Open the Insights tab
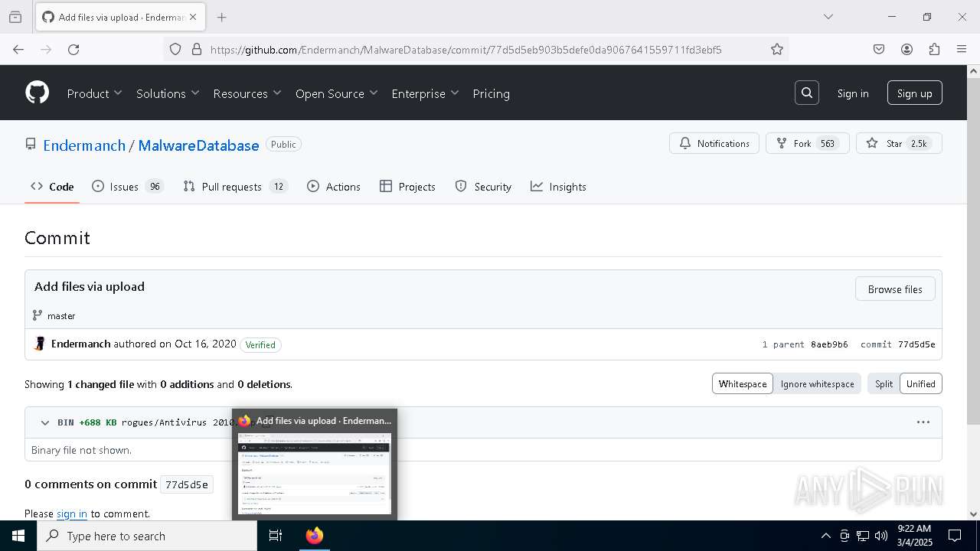 click(x=558, y=187)
